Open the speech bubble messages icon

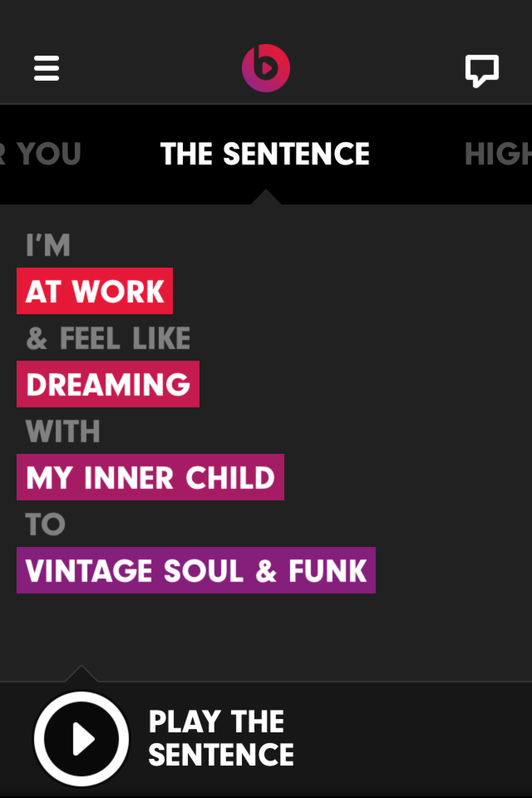click(482, 71)
